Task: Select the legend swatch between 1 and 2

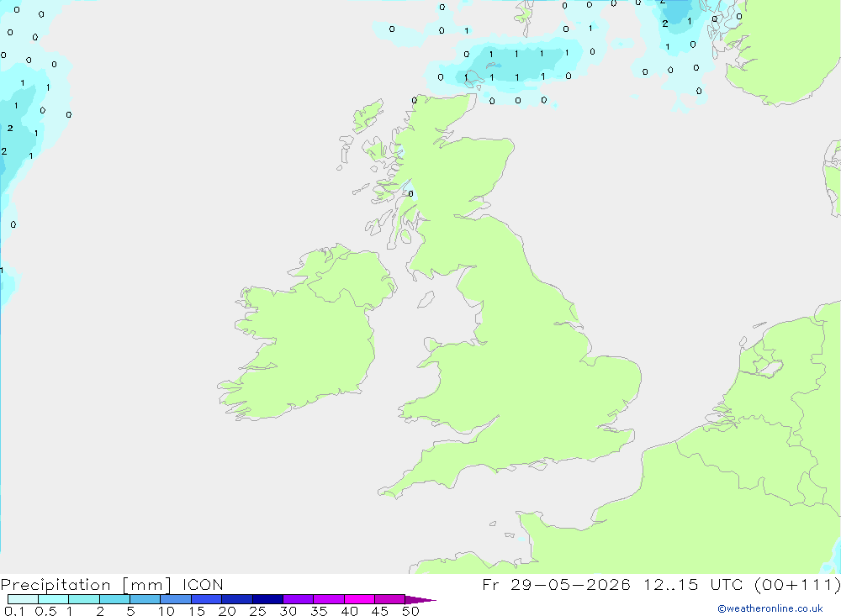Action: (84, 599)
